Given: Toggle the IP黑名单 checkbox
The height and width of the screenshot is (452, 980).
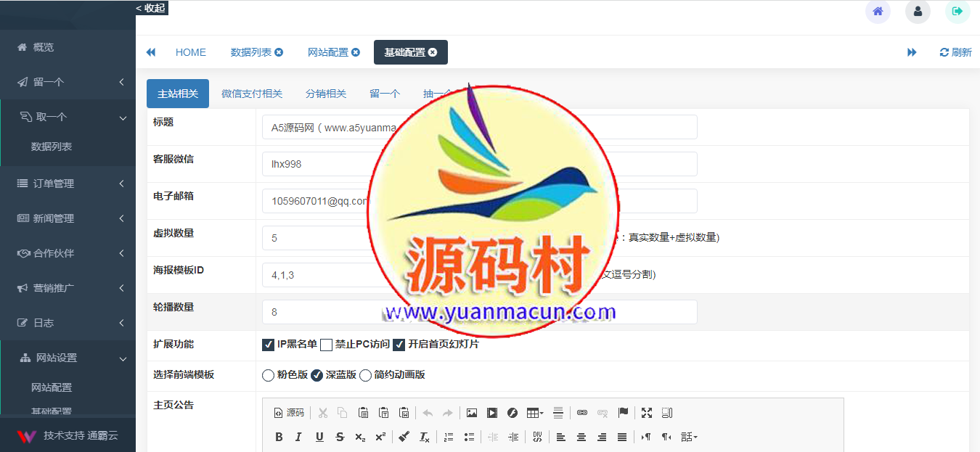Looking at the screenshot, I should pyautogui.click(x=268, y=345).
